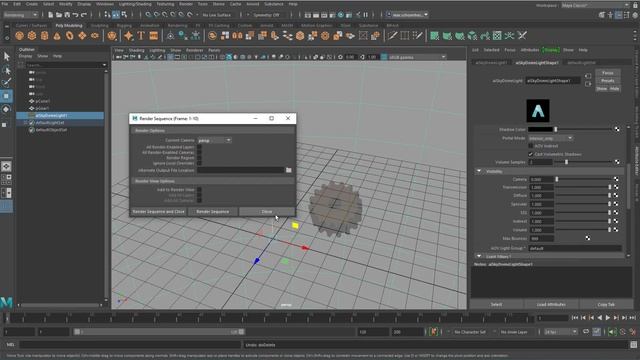Toggle All Render-Enabled Cameras checkbox
The width and height of the screenshot is (640, 360).
point(199,152)
